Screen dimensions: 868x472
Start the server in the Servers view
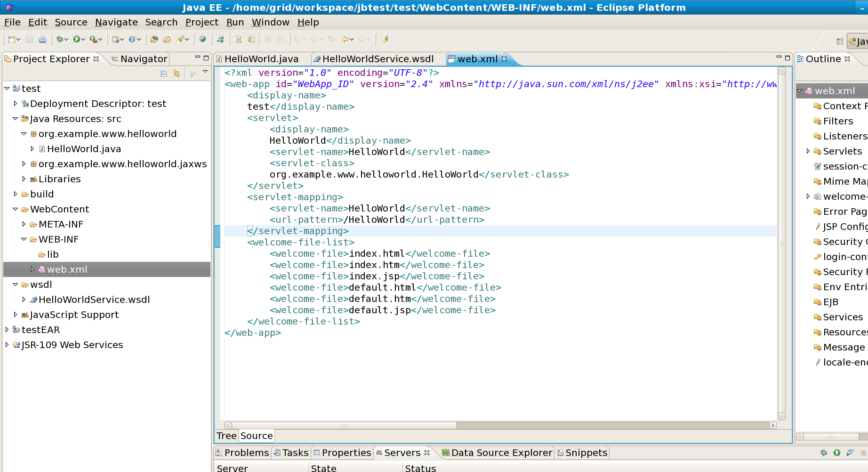837,453
